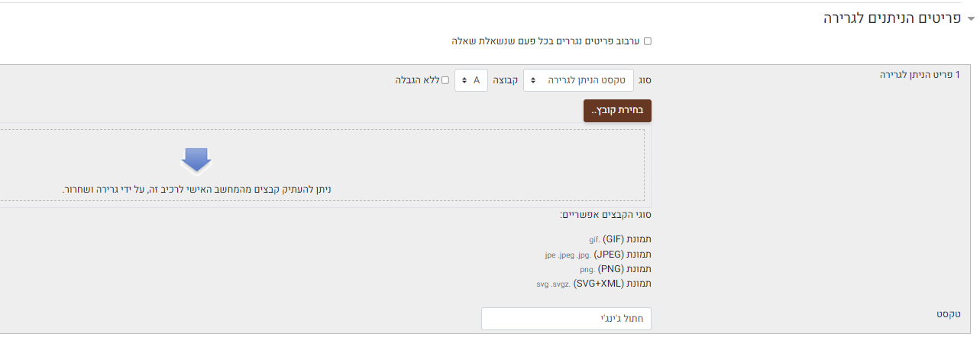Open the קבוצה dropdown showing A
This screenshot has width=980, height=344.
[x=471, y=80]
